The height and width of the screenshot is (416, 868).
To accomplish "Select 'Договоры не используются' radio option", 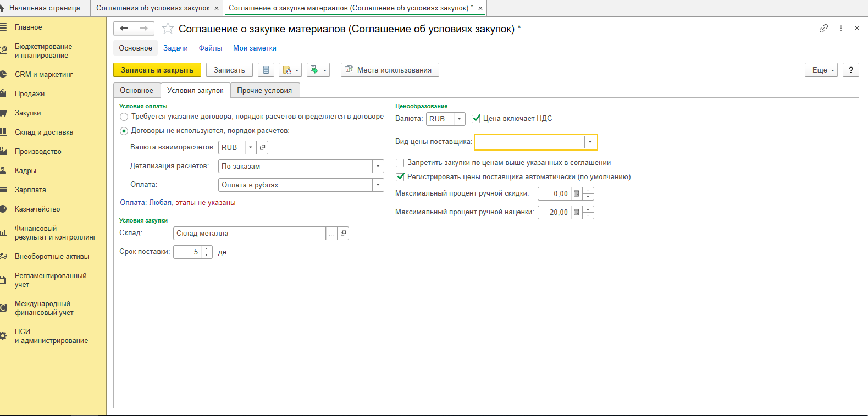I will [x=124, y=131].
